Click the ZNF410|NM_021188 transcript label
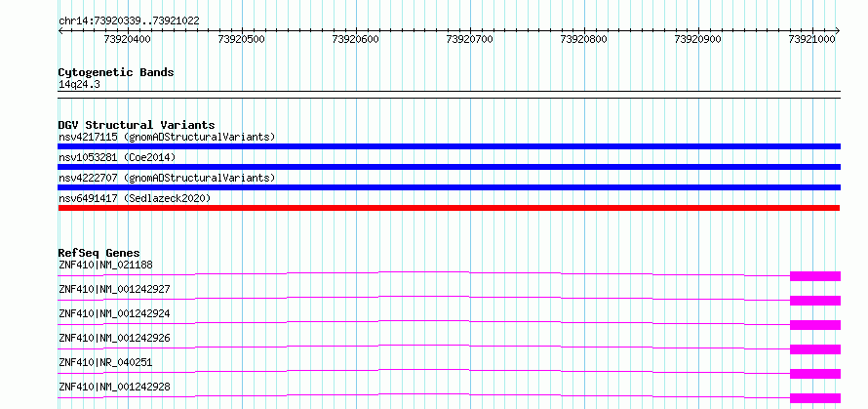 pyautogui.click(x=105, y=265)
